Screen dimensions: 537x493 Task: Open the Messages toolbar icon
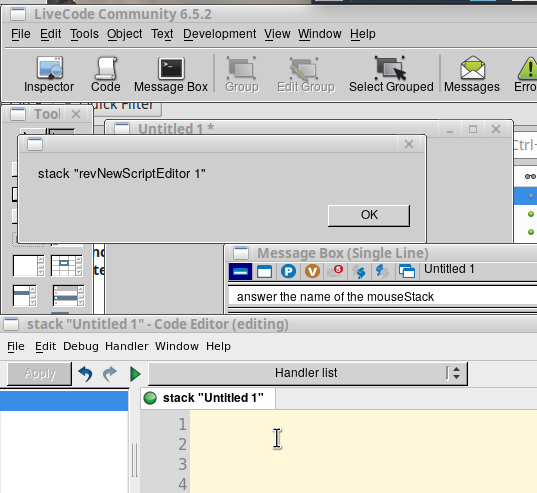(472, 75)
